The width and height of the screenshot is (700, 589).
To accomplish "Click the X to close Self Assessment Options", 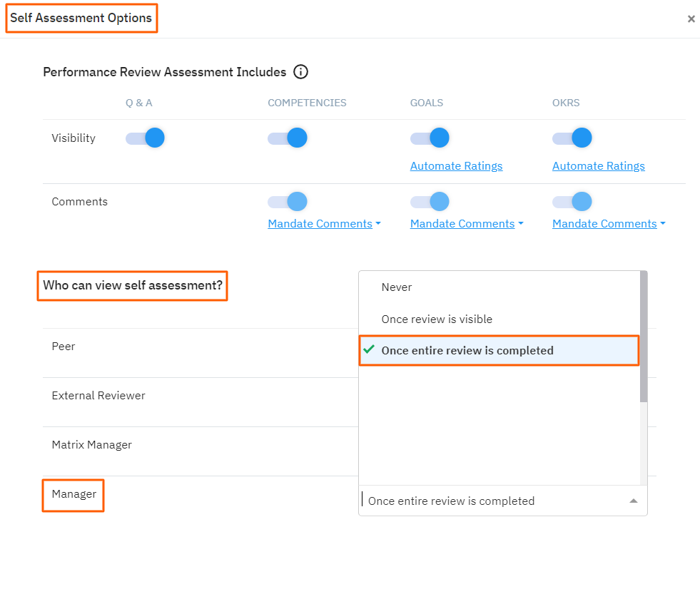I will (691, 19).
